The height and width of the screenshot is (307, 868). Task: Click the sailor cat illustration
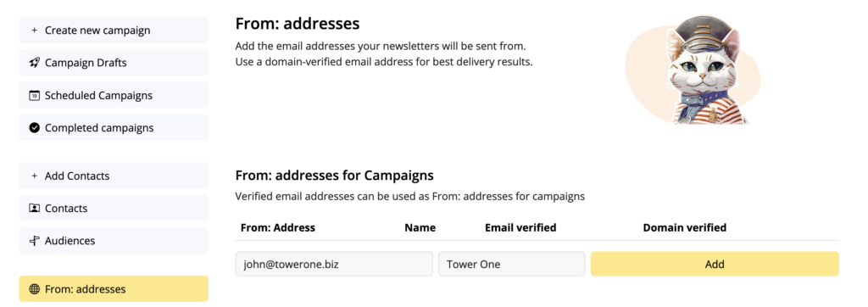coord(695,70)
